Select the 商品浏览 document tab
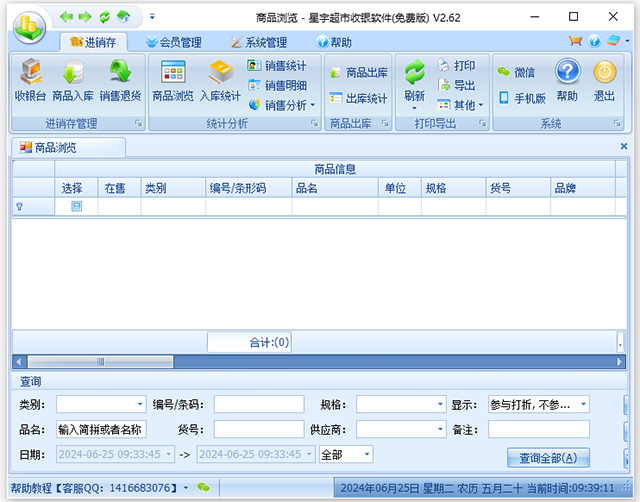Image resolution: width=640 pixels, height=502 pixels. 68,147
